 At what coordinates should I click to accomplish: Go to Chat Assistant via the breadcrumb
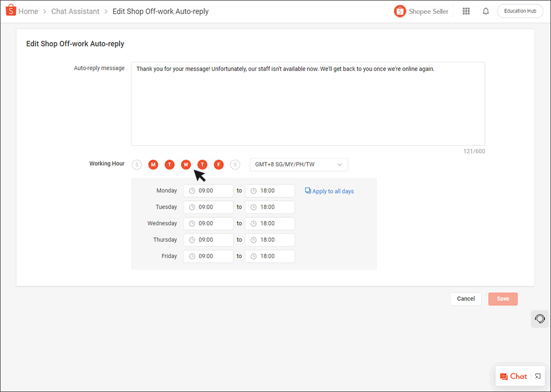coord(75,11)
